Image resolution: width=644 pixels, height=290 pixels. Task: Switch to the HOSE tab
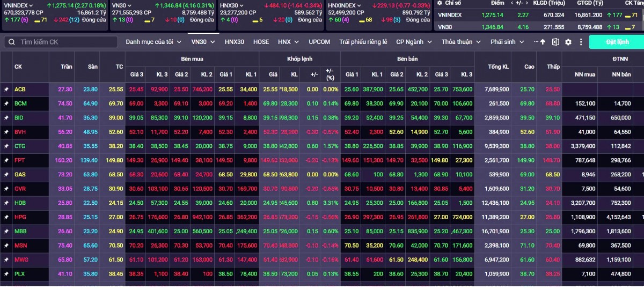(x=261, y=42)
